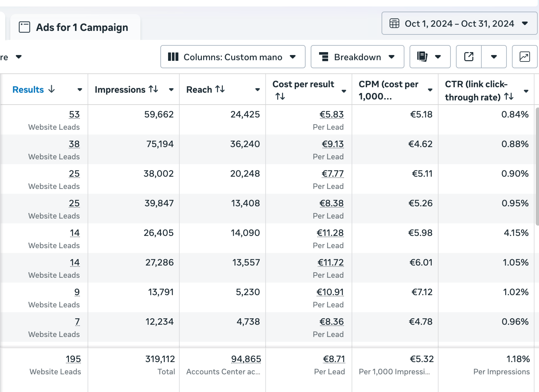Click the calendar icon in date range
Viewport: 539px width, 392px height.
pos(394,23)
